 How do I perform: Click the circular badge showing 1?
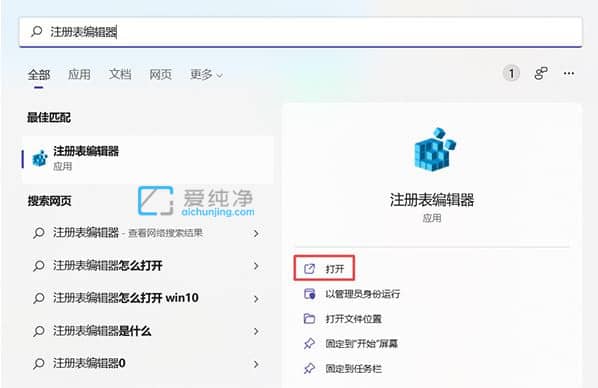tap(511, 73)
